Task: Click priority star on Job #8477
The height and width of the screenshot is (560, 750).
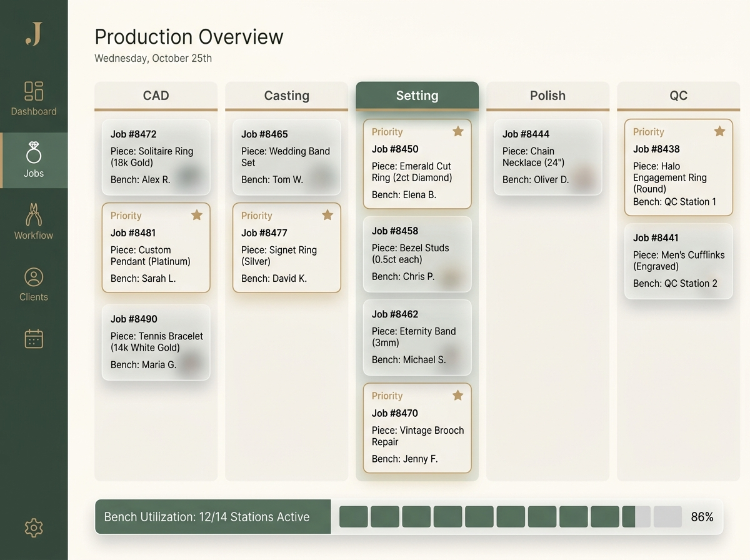Action: 327,215
